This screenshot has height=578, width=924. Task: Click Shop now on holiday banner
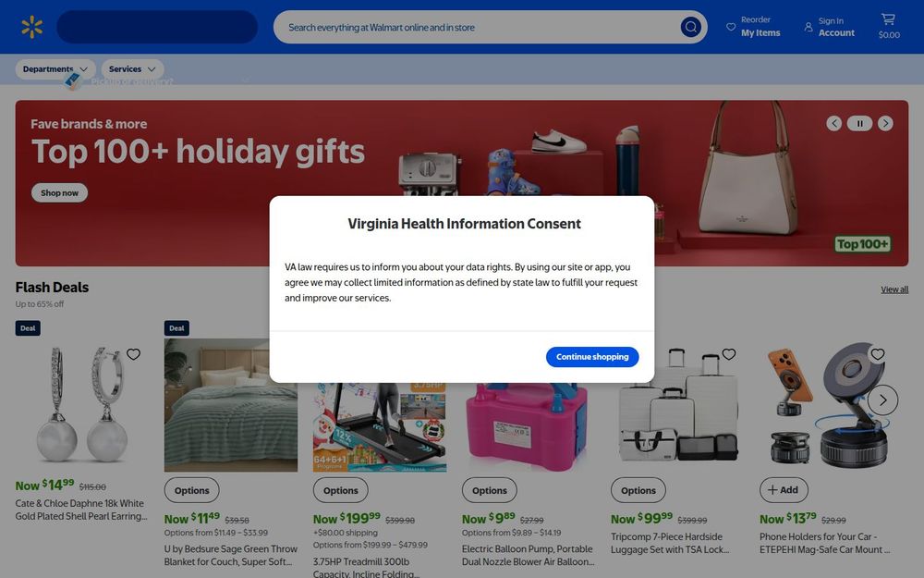click(x=59, y=193)
